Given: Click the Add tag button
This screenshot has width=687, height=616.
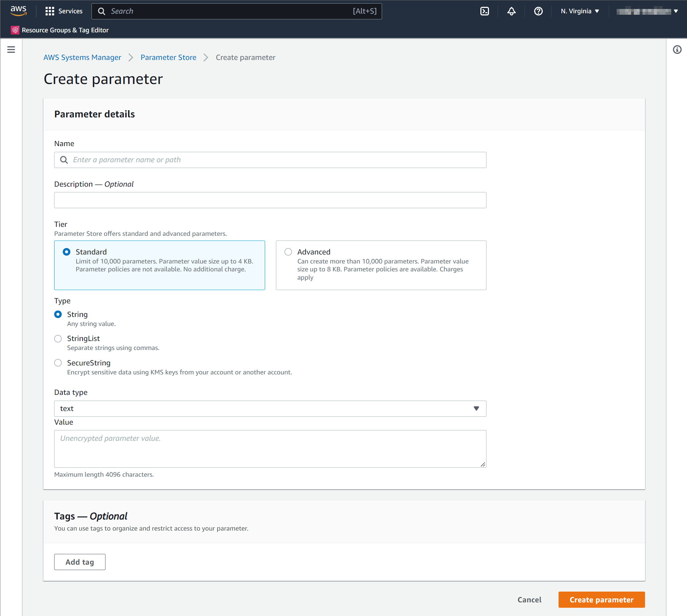Looking at the screenshot, I should click(80, 562).
